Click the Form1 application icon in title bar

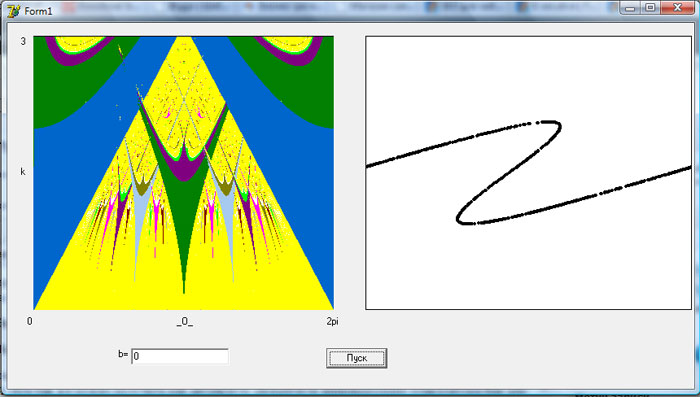[x=14, y=10]
